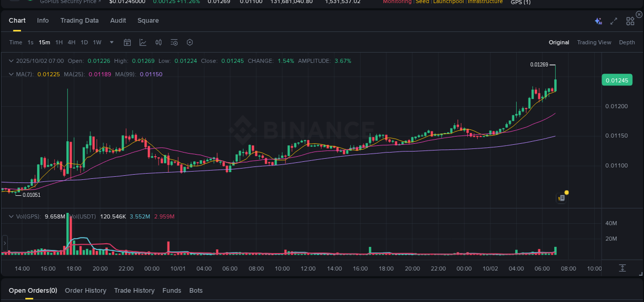Open the indicator settings icon
The width and height of the screenshot is (644, 302).
coord(174,42)
